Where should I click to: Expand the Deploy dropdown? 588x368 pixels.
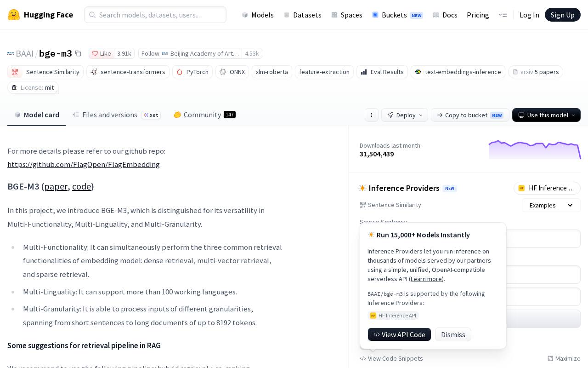[405, 115]
